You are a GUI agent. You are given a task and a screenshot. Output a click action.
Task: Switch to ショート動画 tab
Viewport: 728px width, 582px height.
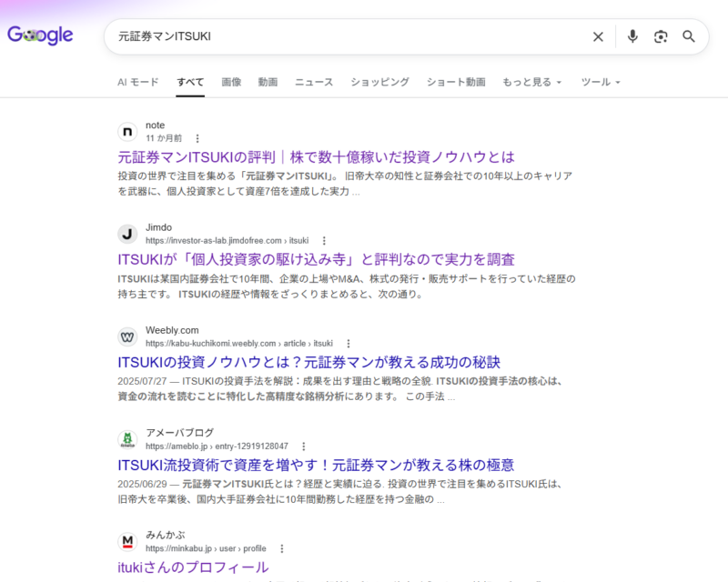click(456, 82)
